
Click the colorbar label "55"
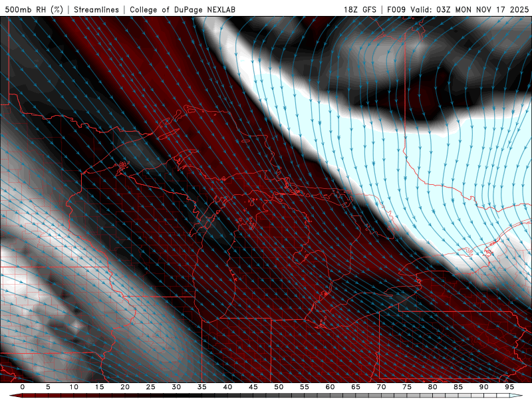[x=305, y=387]
